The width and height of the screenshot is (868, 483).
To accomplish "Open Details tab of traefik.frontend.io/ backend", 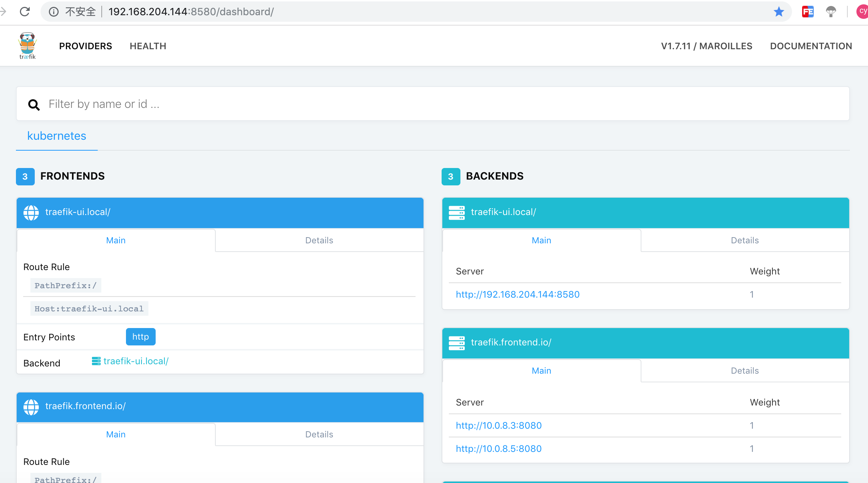I will point(745,371).
